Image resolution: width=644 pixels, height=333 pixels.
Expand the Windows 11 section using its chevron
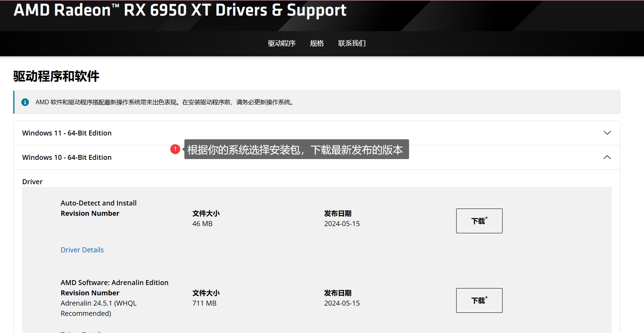click(607, 133)
